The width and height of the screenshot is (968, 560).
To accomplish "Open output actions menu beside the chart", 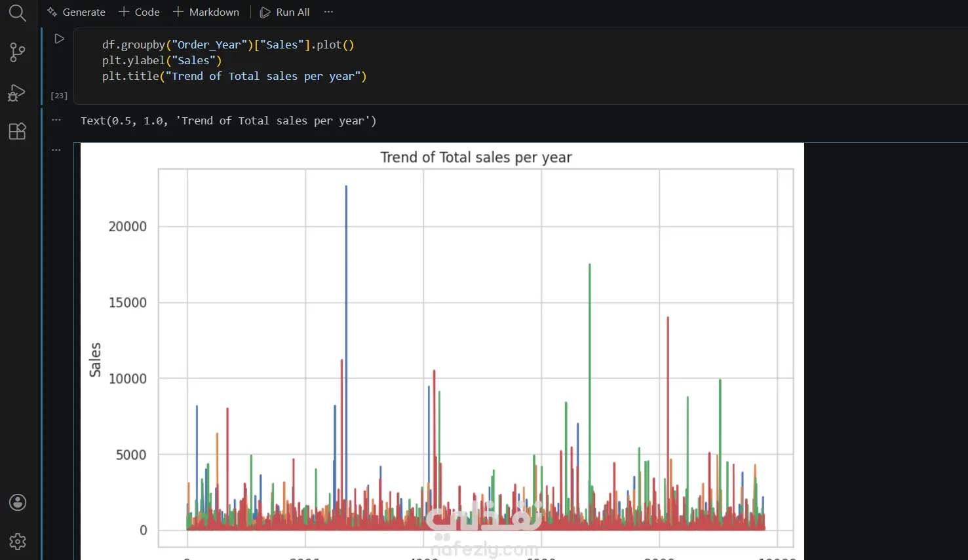I will (x=56, y=150).
